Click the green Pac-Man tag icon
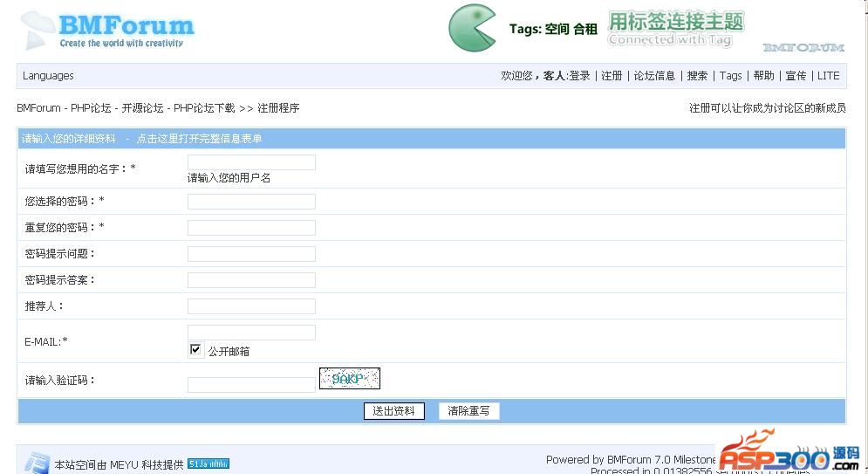Screen dimensions: 868x474 [x=472, y=28]
